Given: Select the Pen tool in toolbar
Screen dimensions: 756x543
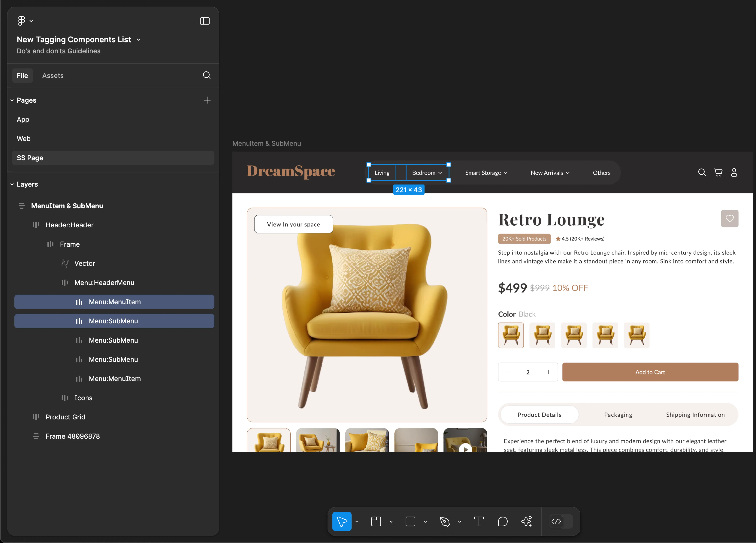Looking at the screenshot, I should pos(445,521).
